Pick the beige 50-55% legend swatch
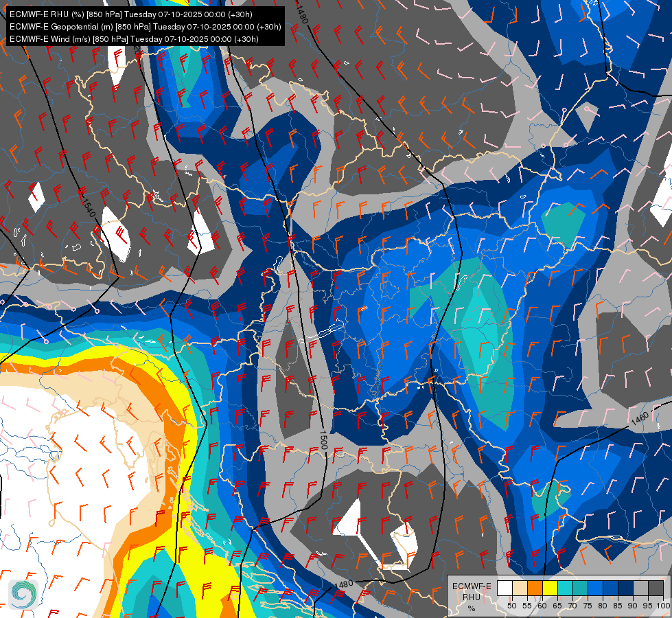The image size is (672, 618). click(x=520, y=588)
